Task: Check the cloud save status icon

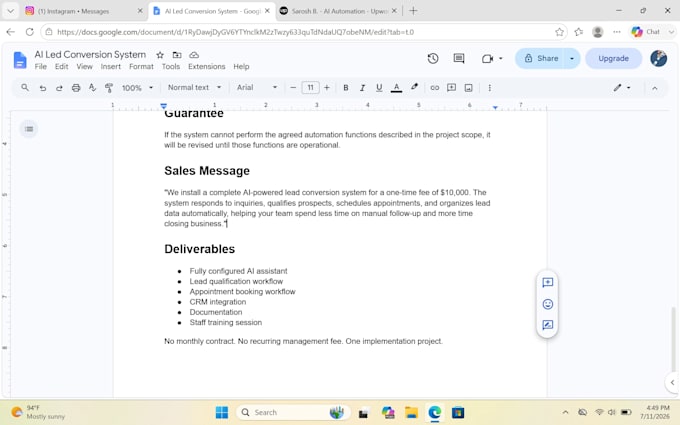Action: click(194, 55)
